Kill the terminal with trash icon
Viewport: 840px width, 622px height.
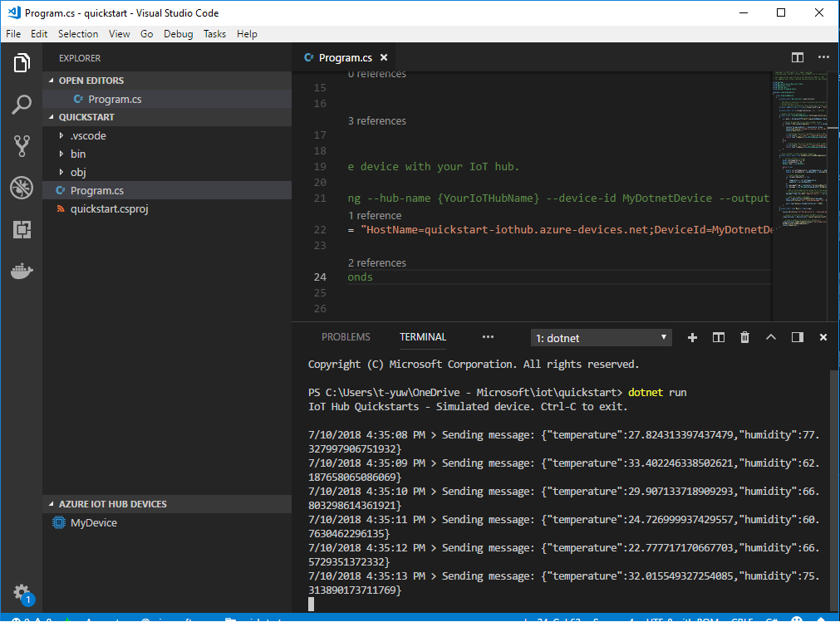pyautogui.click(x=744, y=337)
